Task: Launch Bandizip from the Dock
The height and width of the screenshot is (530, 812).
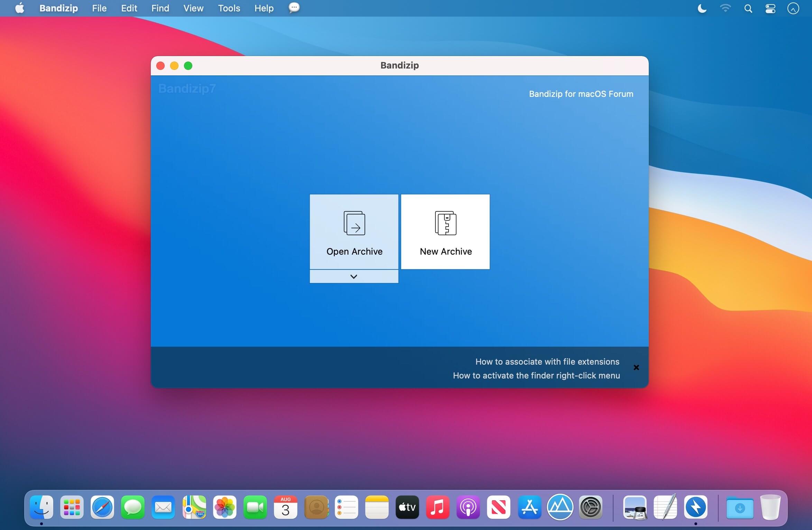Action: [695, 507]
